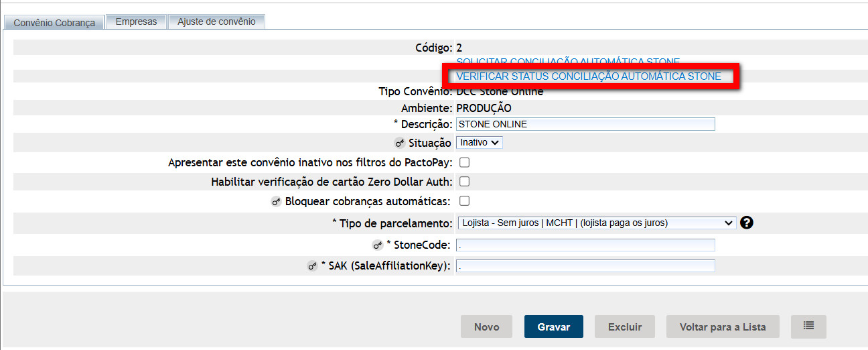Click Solicitar Conciliação Automática Stone link
868x350 pixels.
pyautogui.click(x=568, y=62)
